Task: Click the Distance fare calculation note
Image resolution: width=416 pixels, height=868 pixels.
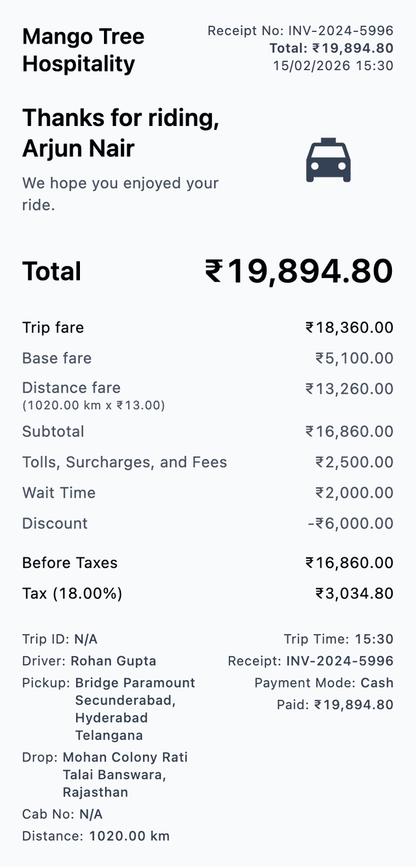Action: [x=94, y=405]
